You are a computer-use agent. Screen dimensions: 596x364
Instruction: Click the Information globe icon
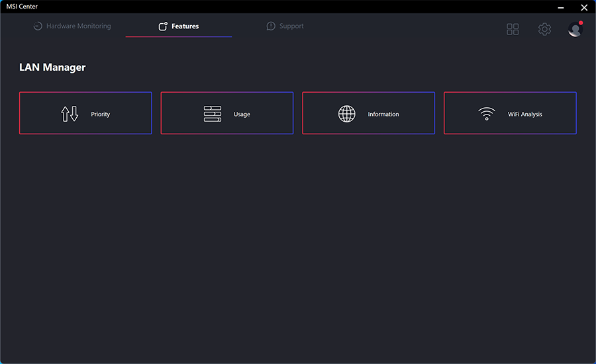(346, 114)
